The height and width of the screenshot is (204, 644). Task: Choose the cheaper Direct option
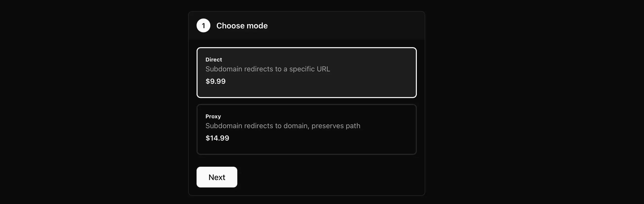click(306, 72)
